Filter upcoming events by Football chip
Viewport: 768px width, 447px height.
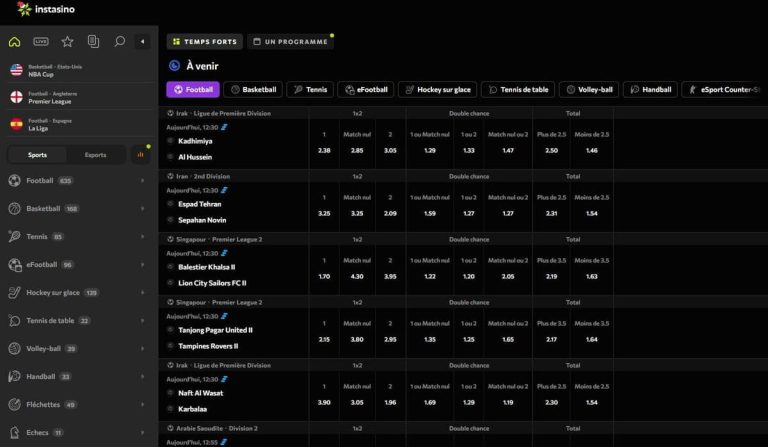point(193,90)
